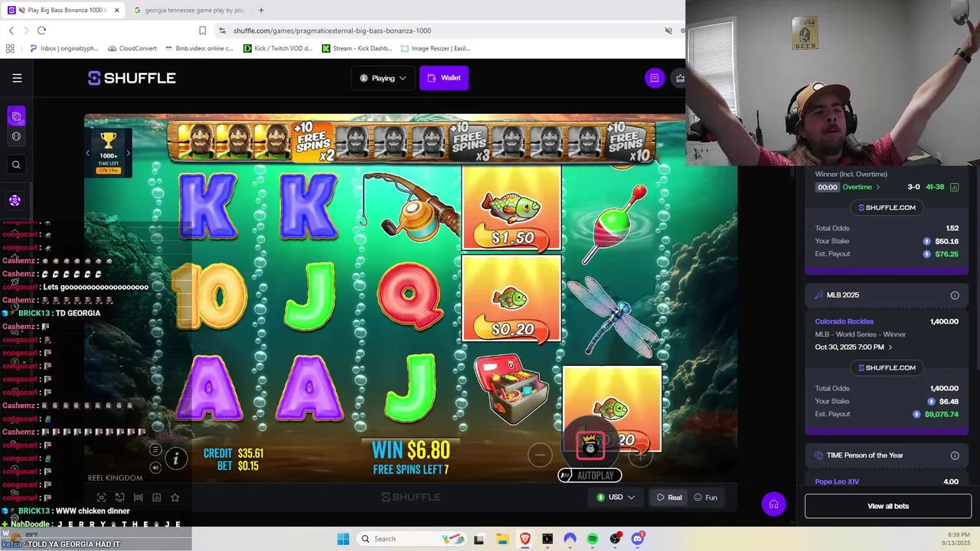Show info for TIME Person of the Year bet
Image resolution: width=980 pixels, height=551 pixels.
point(955,455)
